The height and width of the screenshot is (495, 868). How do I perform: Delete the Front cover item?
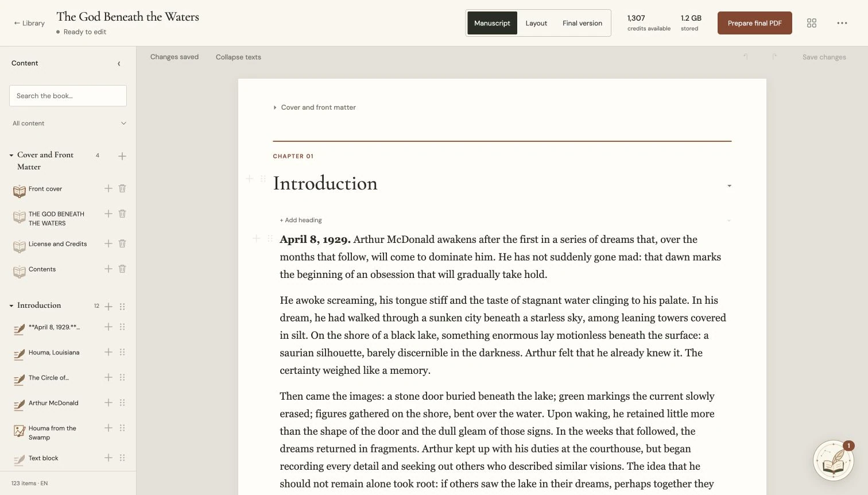(122, 188)
